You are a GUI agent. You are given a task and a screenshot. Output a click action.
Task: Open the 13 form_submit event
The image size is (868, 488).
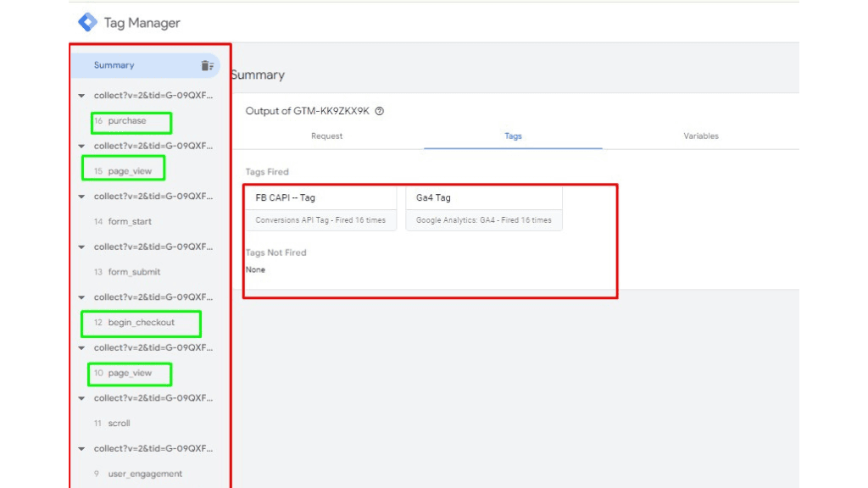127,272
